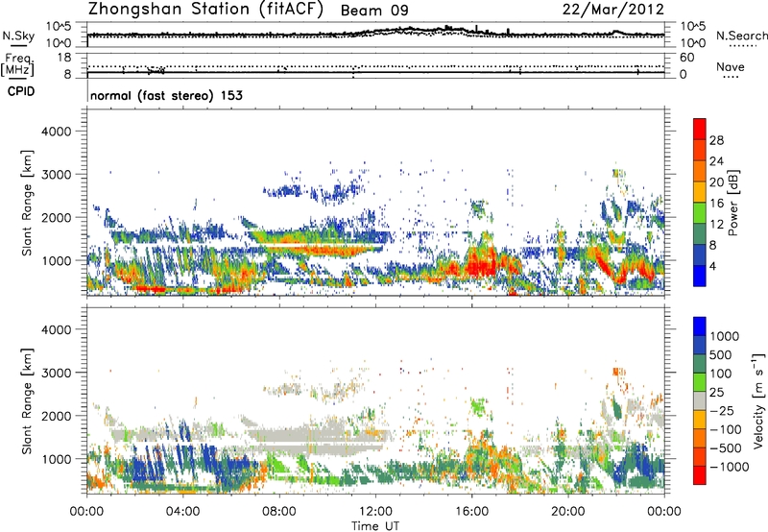Click the 'N.Sky' legend label
This screenshot has height=532, width=768.
point(18,36)
